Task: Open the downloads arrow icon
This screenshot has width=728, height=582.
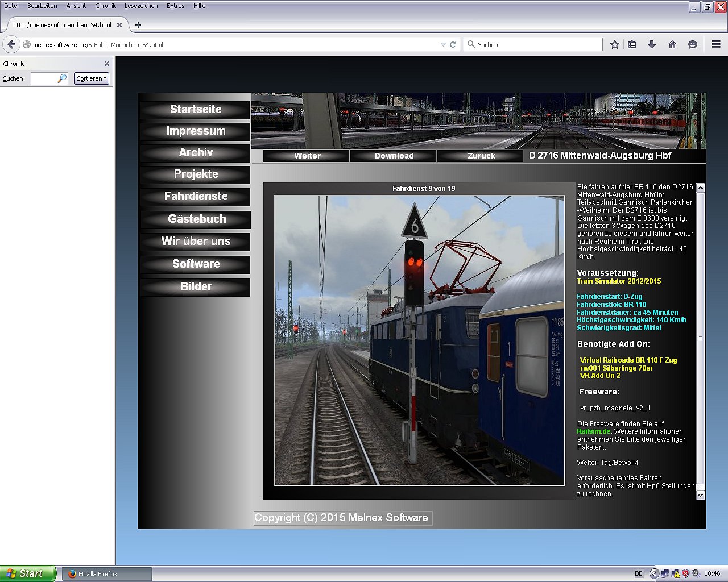Action: tap(652, 44)
